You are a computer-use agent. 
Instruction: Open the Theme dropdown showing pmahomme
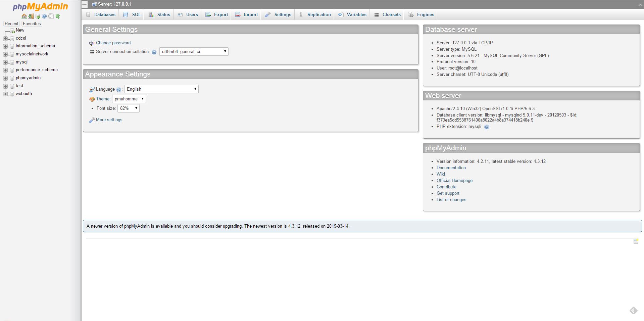129,99
